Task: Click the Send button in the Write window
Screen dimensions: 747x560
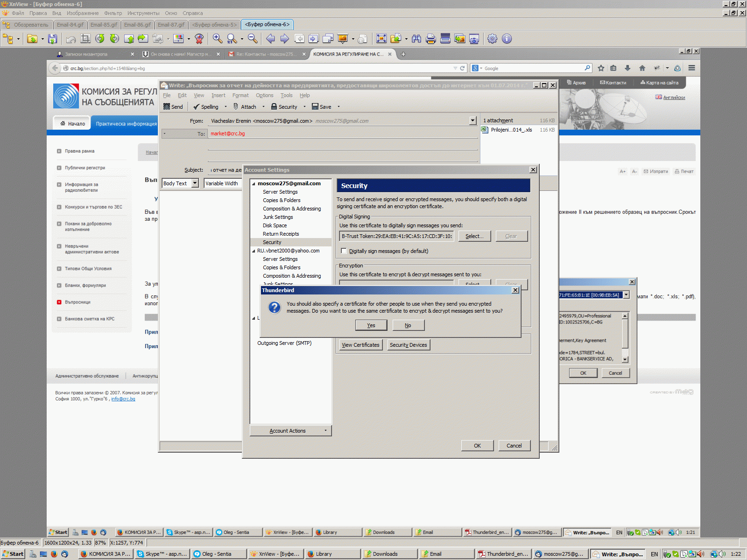Action: 173,107
